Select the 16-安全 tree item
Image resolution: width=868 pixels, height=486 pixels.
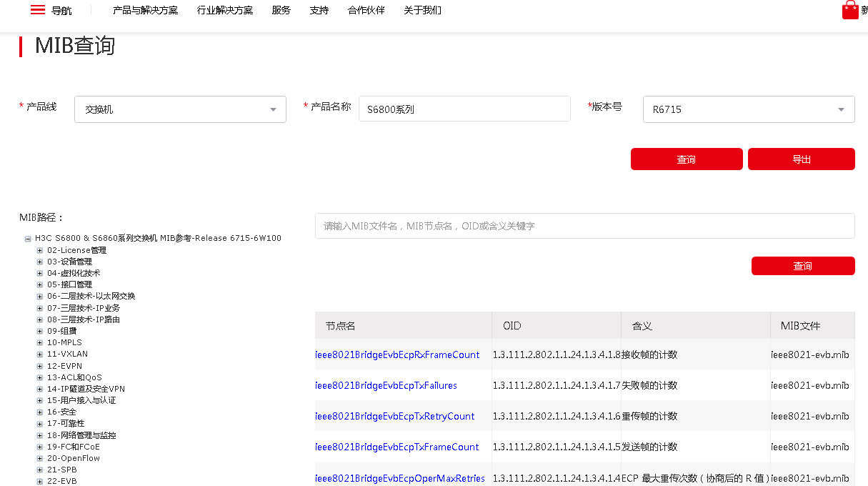[x=61, y=412]
